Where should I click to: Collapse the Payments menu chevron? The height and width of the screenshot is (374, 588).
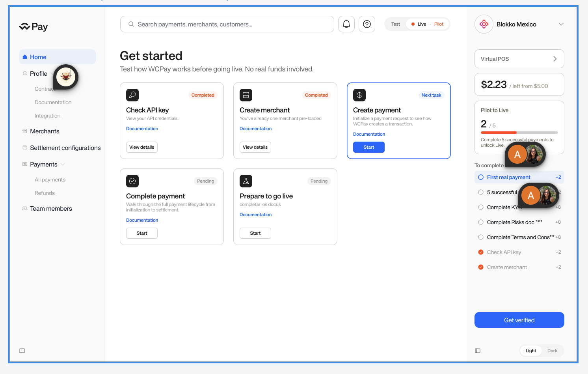pos(63,165)
